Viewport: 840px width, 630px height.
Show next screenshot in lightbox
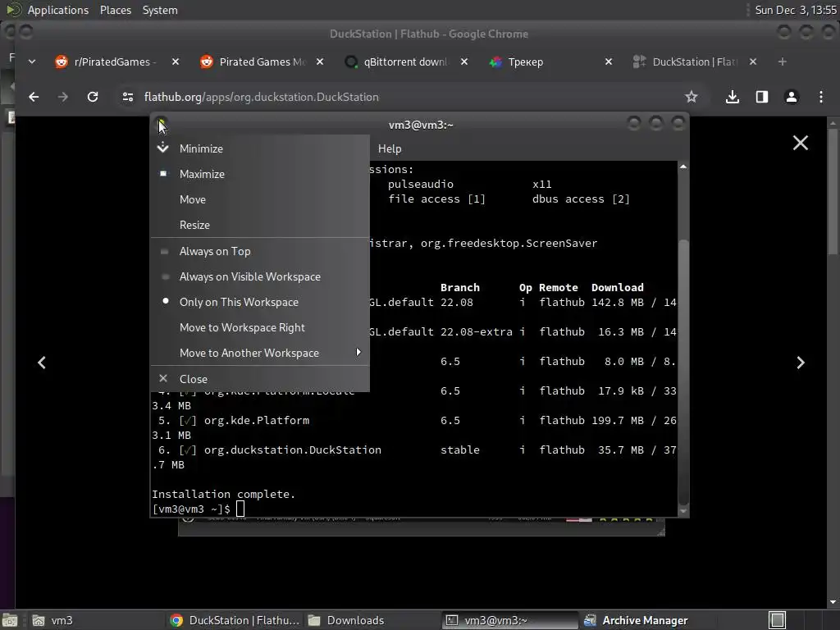coord(801,363)
